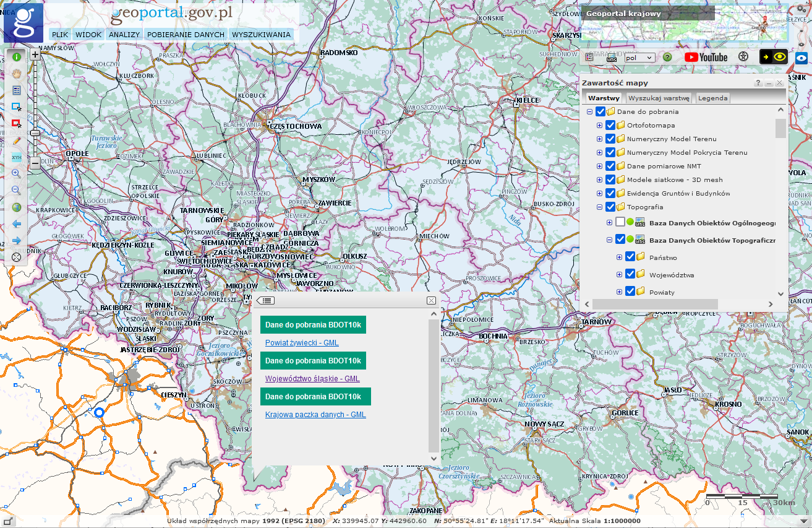Go to previous map view arrow
812x528 pixels.
pyautogui.click(x=17, y=223)
